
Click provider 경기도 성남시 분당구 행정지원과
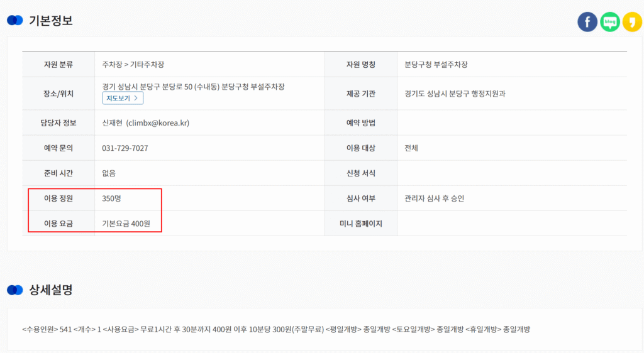455,94
